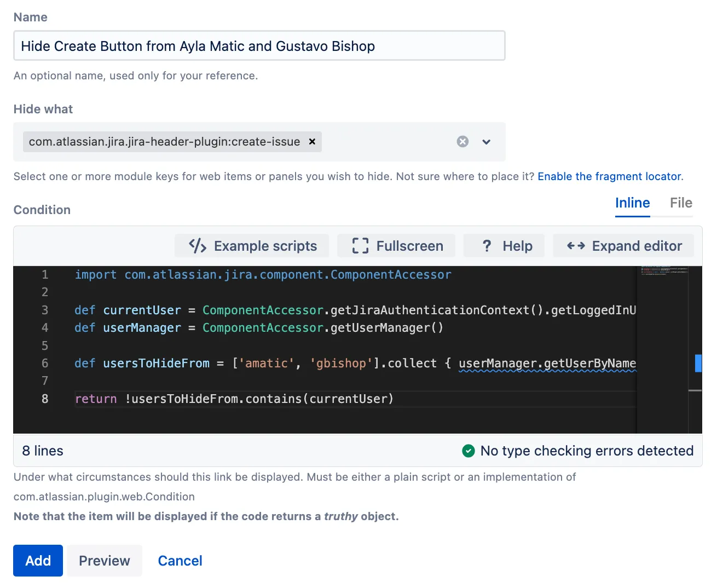
Task: Click line number 1 in gutter
Action: (x=45, y=275)
